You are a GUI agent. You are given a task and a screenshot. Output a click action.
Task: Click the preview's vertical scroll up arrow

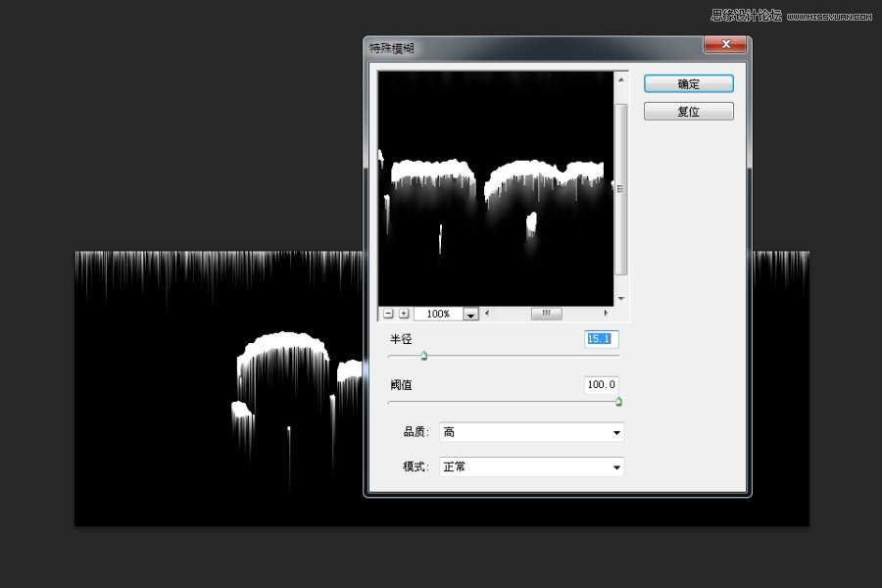(x=621, y=80)
